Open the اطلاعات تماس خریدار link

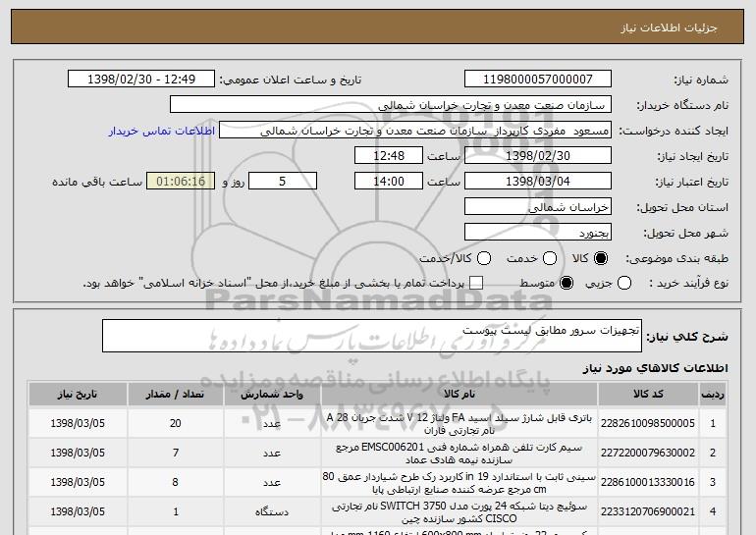(x=162, y=131)
